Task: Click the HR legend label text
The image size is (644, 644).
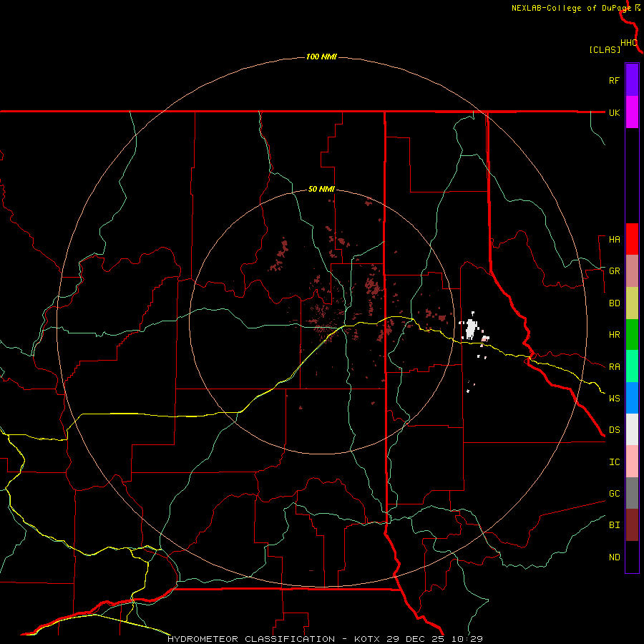Action: [x=614, y=335]
